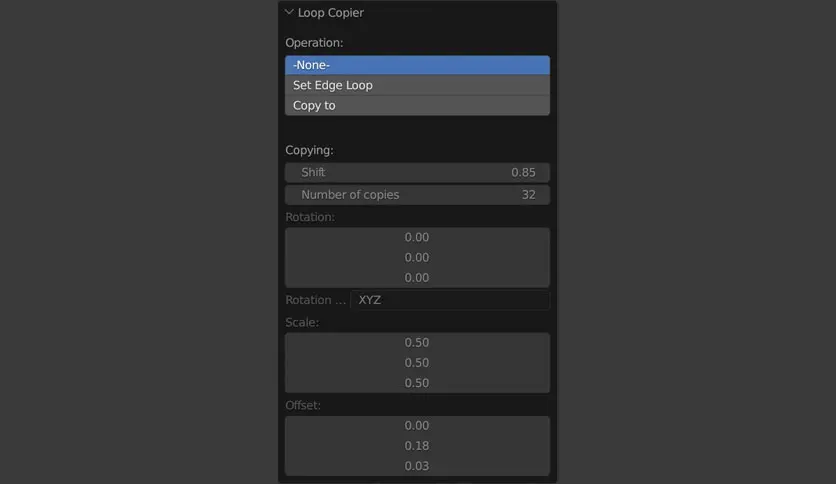Click the Operation: label
Image resolution: width=836 pixels, height=484 pixels.
click(314, 43)
